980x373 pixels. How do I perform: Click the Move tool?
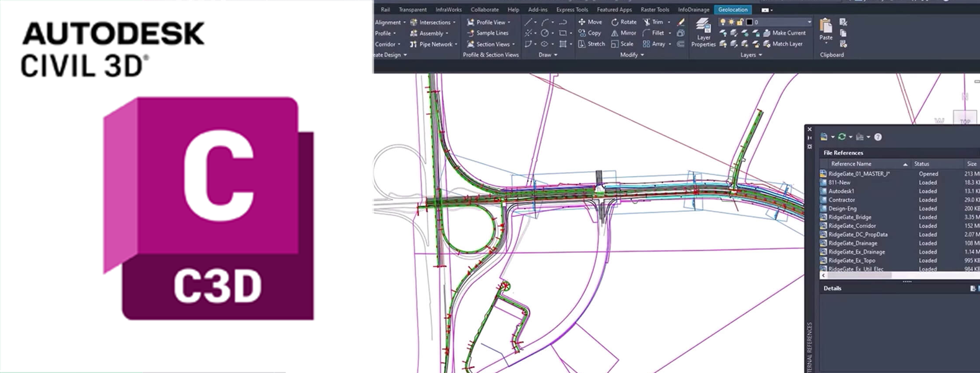click(590, 22)
